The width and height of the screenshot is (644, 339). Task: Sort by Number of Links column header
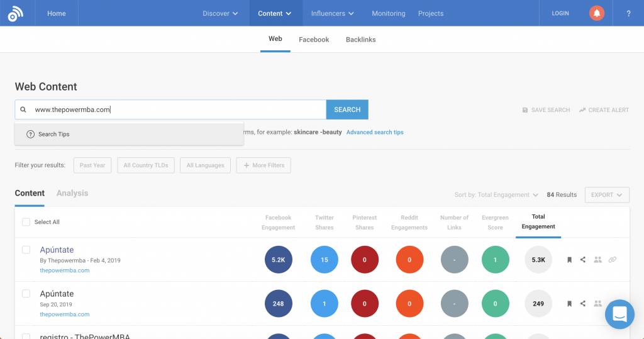454,222
